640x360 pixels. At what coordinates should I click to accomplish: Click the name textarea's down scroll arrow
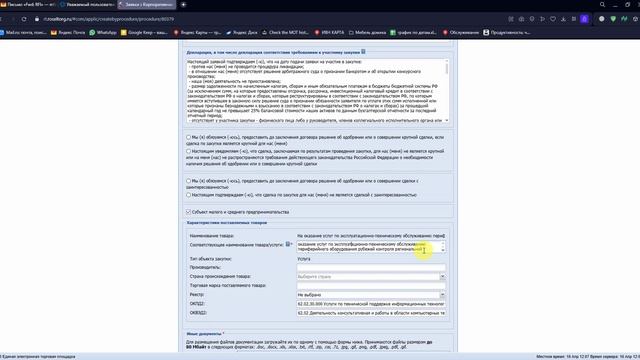[443, 250]
